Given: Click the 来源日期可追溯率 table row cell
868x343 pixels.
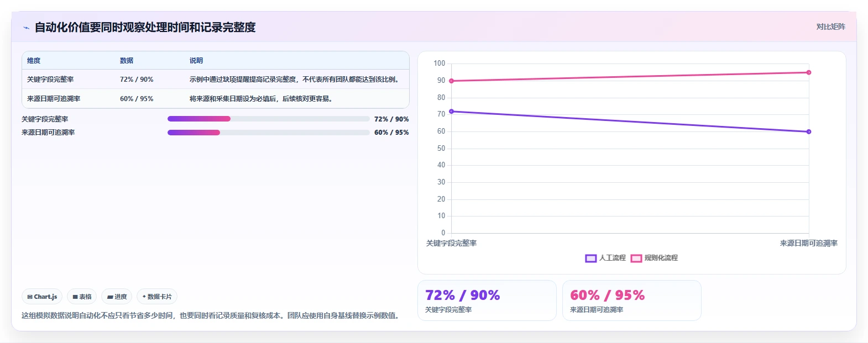Looking at the screenshot, I should click(x=54, y=99).
